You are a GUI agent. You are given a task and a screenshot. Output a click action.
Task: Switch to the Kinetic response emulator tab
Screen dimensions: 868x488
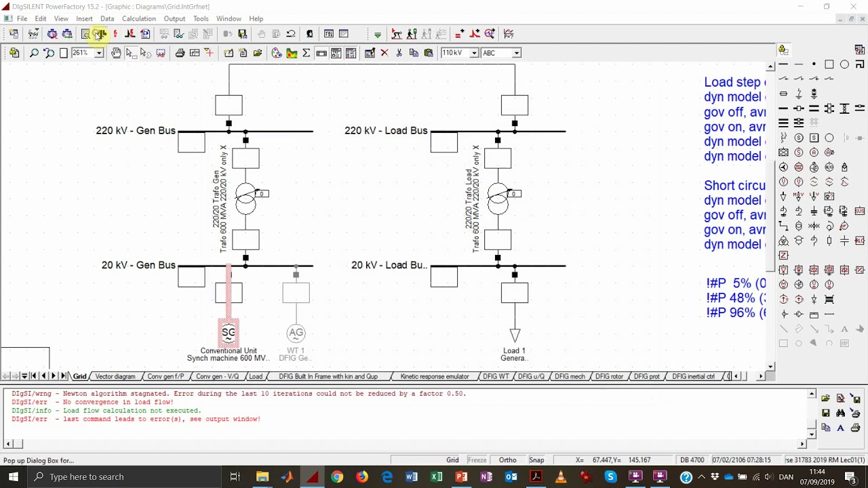tap(435, 376)
